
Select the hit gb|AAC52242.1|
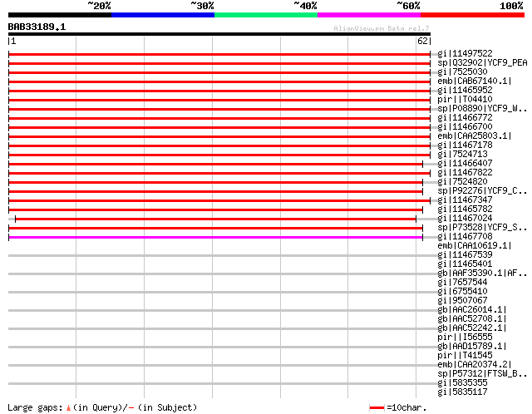[x=472, y=328]
